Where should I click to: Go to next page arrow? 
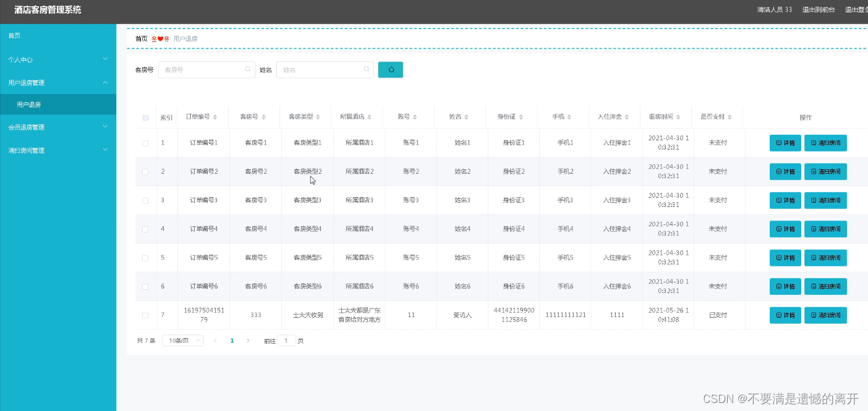tap(248, 341)
